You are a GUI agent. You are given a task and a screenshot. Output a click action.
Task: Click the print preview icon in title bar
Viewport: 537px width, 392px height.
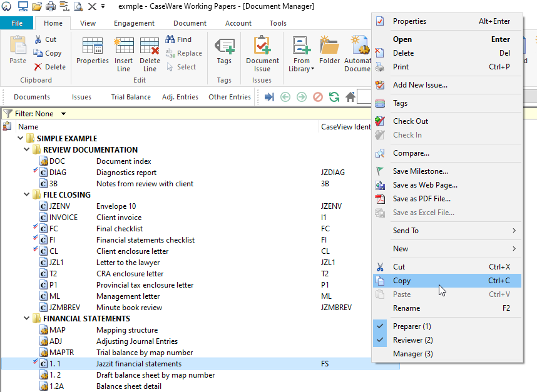pos(78,6)
